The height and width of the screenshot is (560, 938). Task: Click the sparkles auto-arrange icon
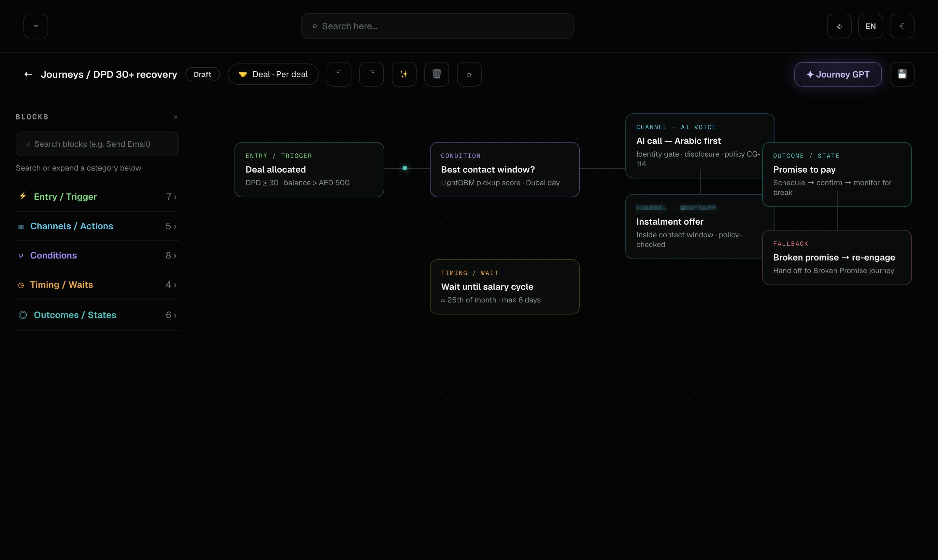pyautogui.click(x=404, y=74)
